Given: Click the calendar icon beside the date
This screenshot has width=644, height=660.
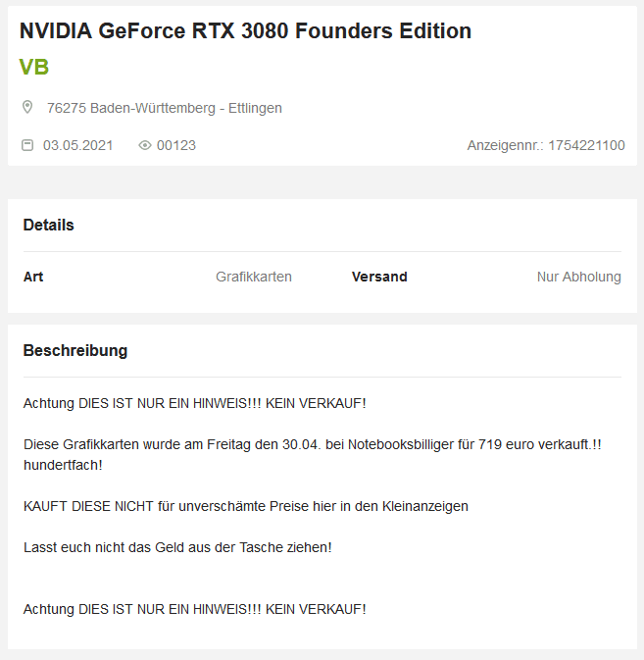Looking at the screenshot, I should (x=27, y=145).
